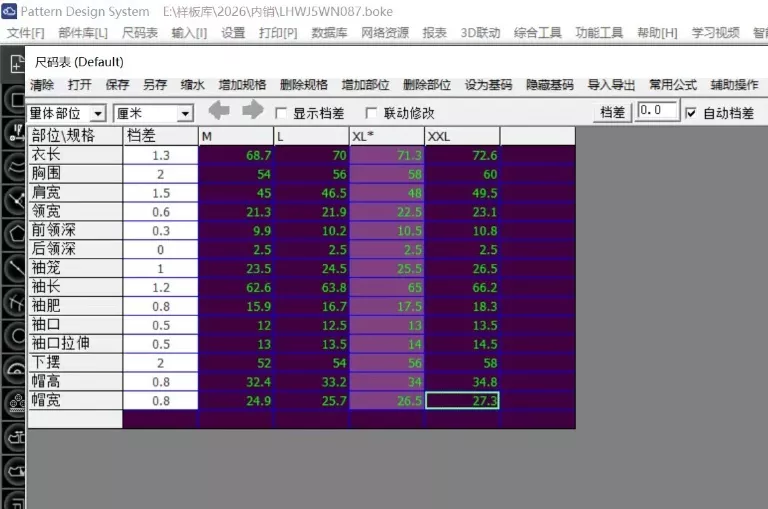Open the 数据库 menu

coord(329,33)
